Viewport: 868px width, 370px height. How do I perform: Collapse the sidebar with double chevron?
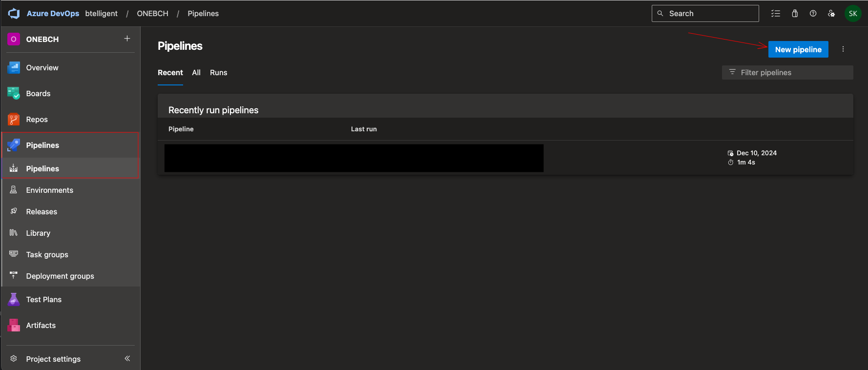tap(127, 358)
